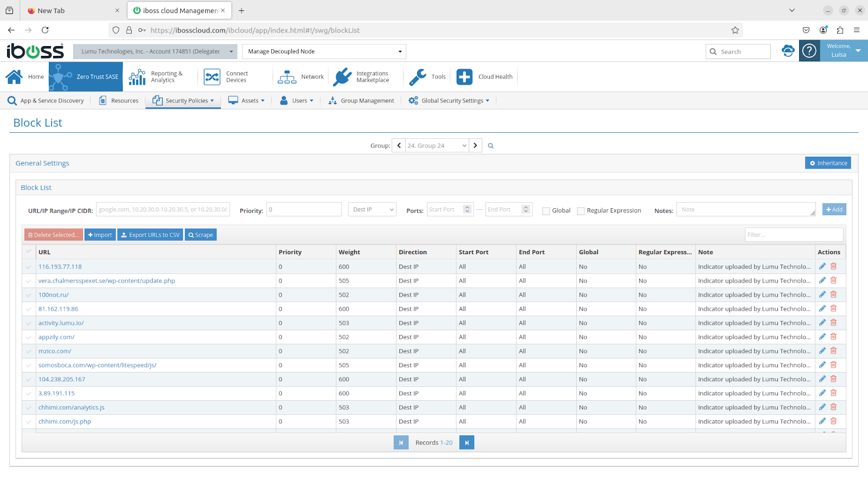
Task: Expand the Manage Decoupled Node dropdown
Action: pos(324,52)
